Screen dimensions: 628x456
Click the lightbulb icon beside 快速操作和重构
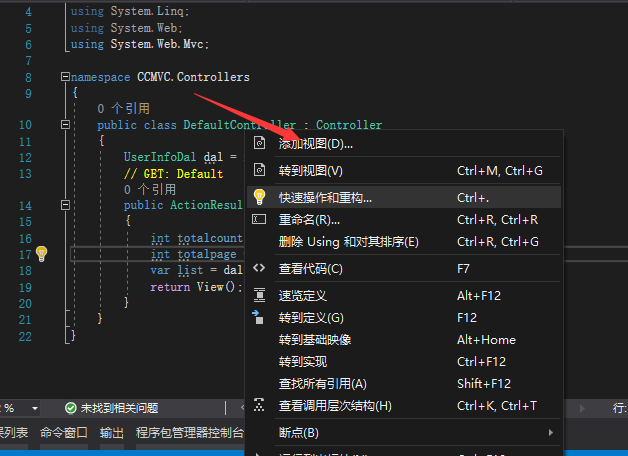(260, 197)
